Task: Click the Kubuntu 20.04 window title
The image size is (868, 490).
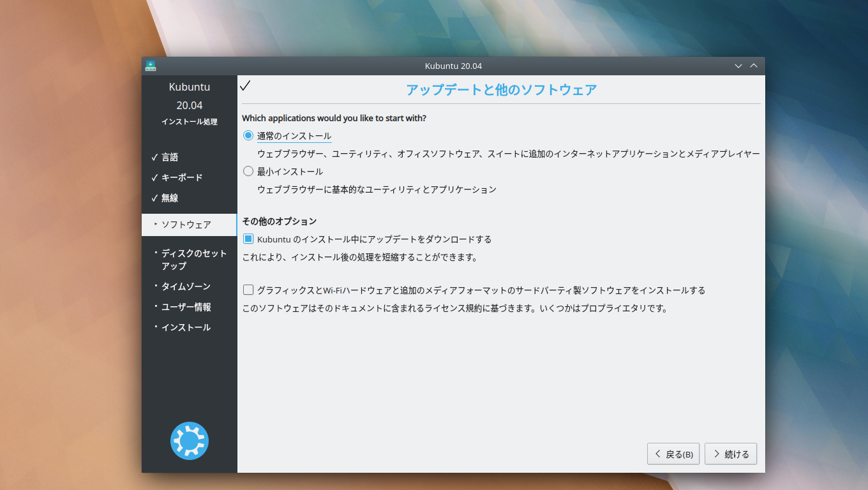Action: coord(453,66)
